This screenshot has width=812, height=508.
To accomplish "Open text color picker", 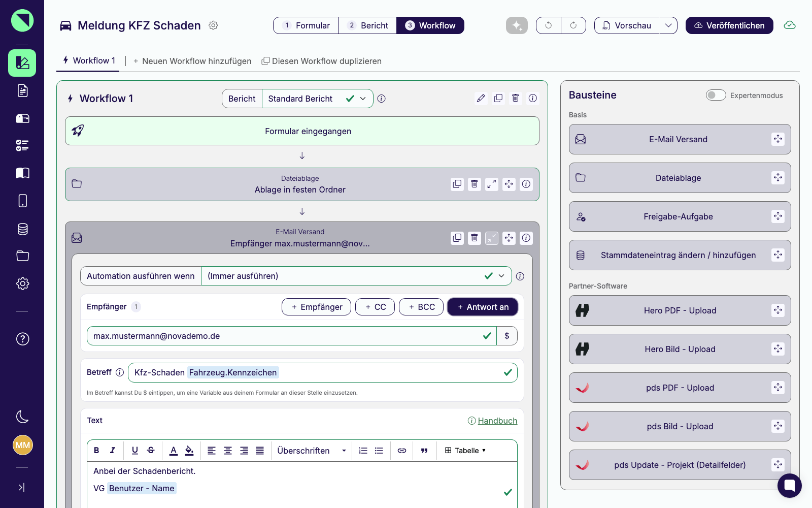I will [x=173, y=451].
